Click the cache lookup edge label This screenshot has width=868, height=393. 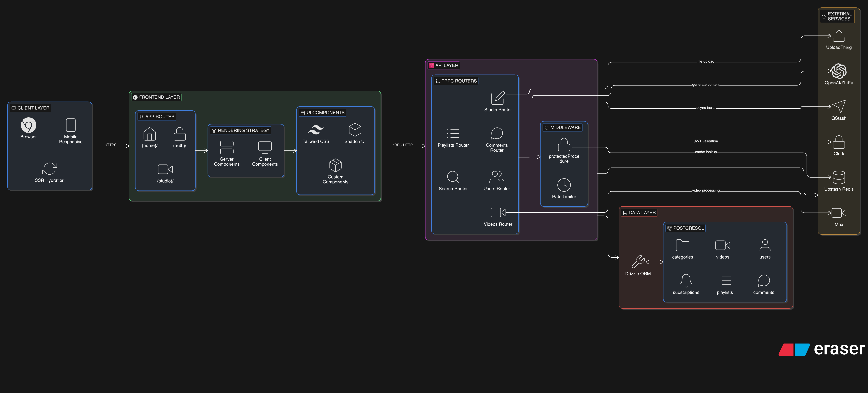(706, 152)
